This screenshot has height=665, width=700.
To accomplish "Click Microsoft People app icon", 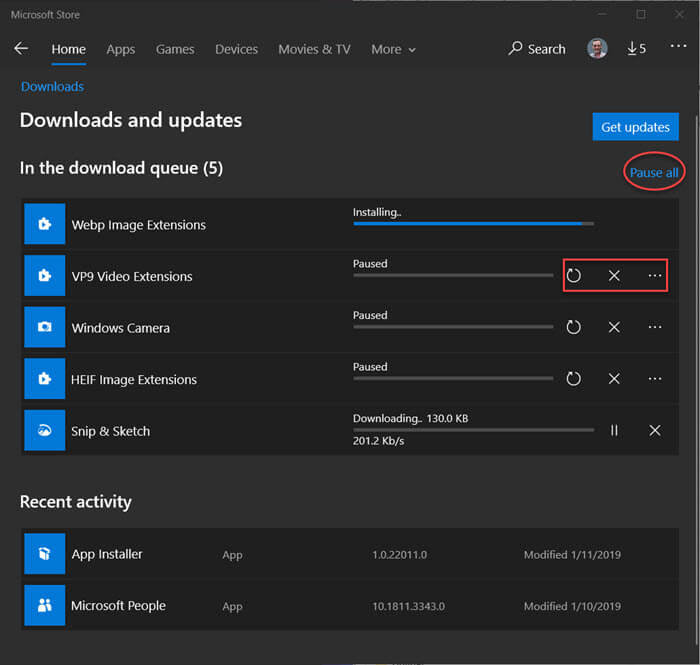I will 45,605.
